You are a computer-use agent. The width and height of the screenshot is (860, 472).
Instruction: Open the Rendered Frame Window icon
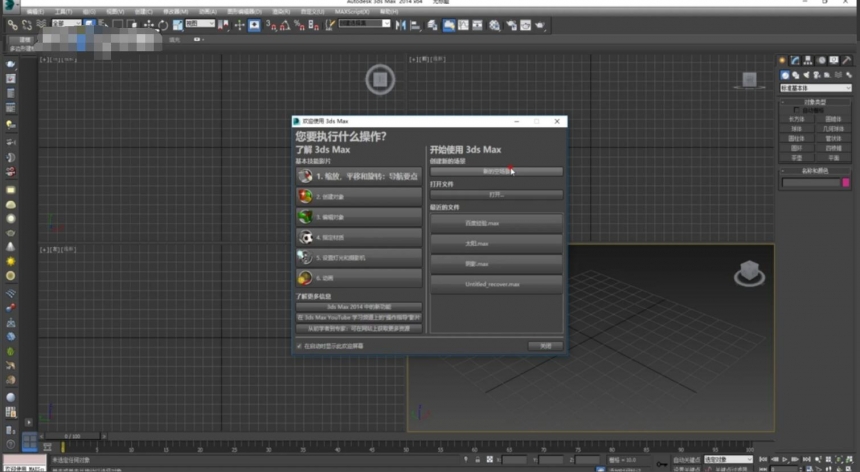(x=525, y=25)
